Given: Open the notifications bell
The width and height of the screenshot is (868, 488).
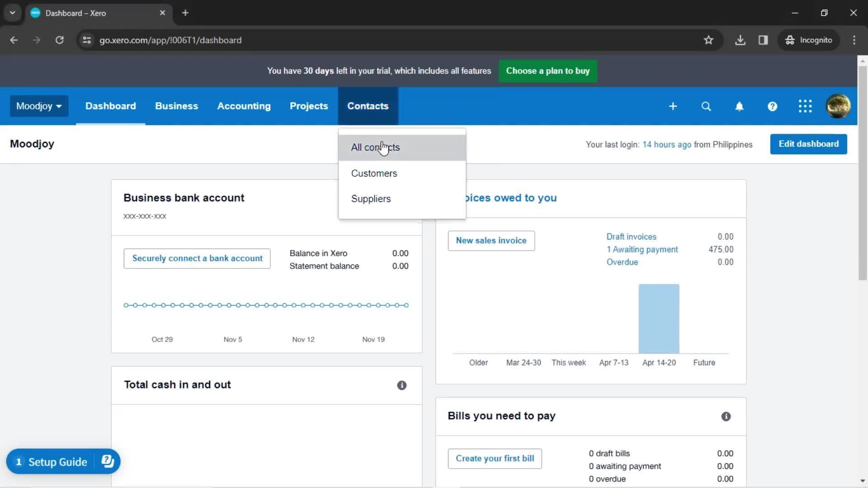Looking at the screenshot, I should 739,106.
